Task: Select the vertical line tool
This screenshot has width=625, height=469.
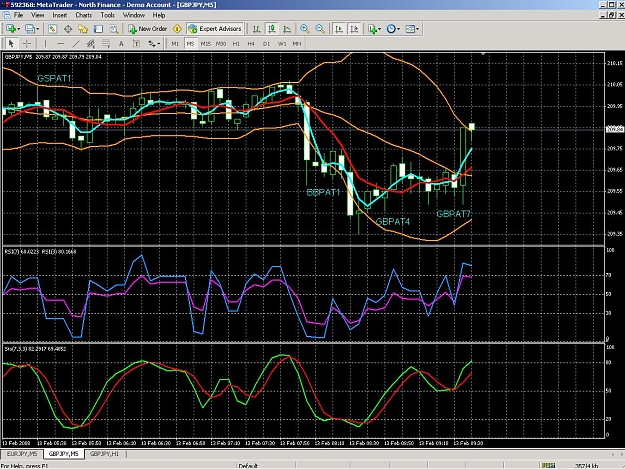Action: (x=45, y=43)
